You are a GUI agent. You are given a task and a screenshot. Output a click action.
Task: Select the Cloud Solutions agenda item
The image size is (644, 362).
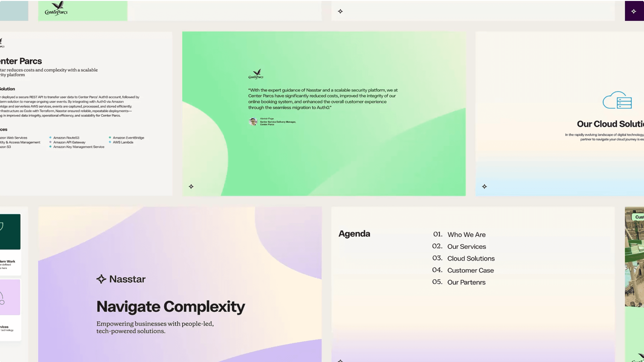coord(471,258)
